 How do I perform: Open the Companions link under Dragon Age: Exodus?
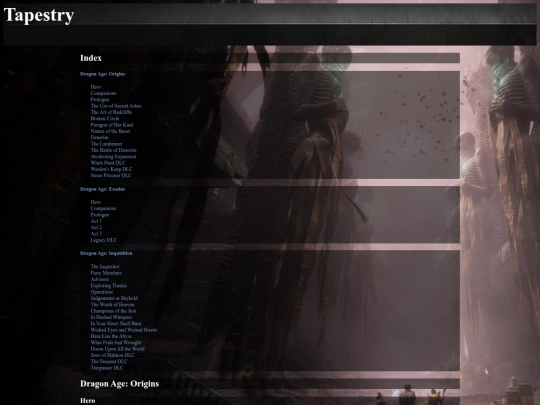pos(103,208)
